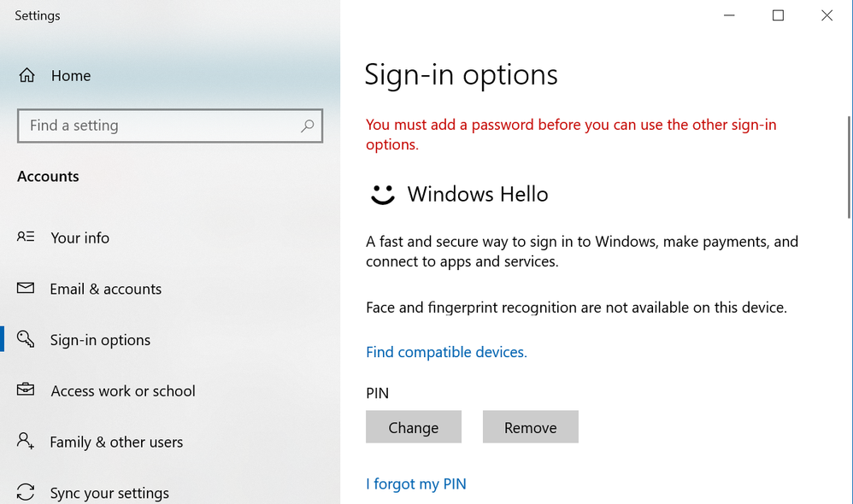Click the search magnifier icon

tap(308, 126)
